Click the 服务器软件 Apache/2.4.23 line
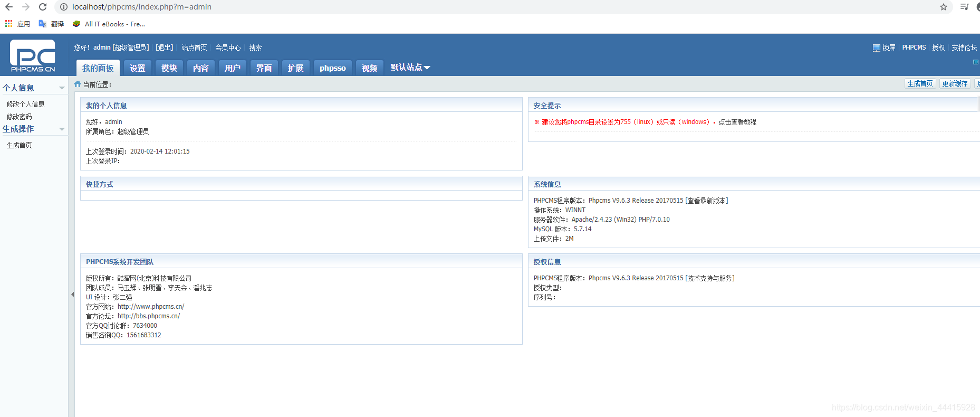Viewport: 980px width, 417px height. (601, 220)
